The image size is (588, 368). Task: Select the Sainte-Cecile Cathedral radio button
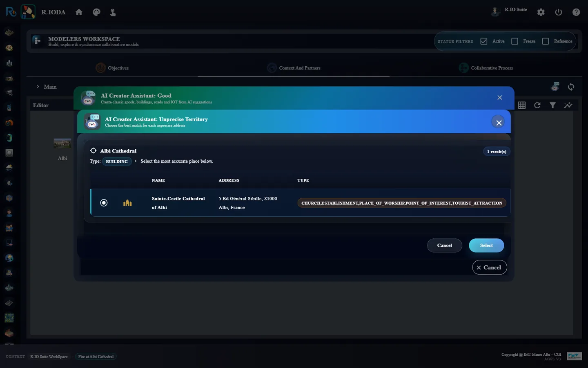(104, 203)
